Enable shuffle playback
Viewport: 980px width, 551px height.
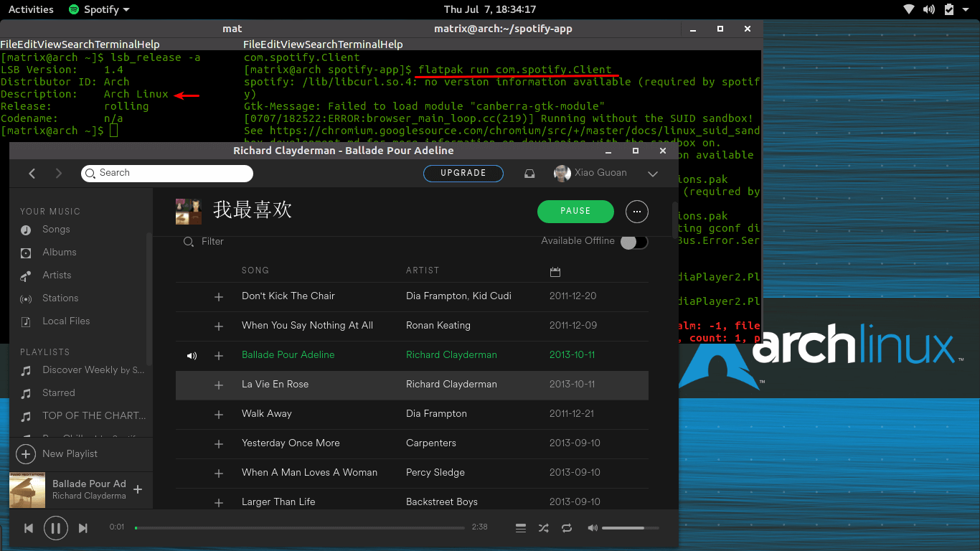point(543,527)
